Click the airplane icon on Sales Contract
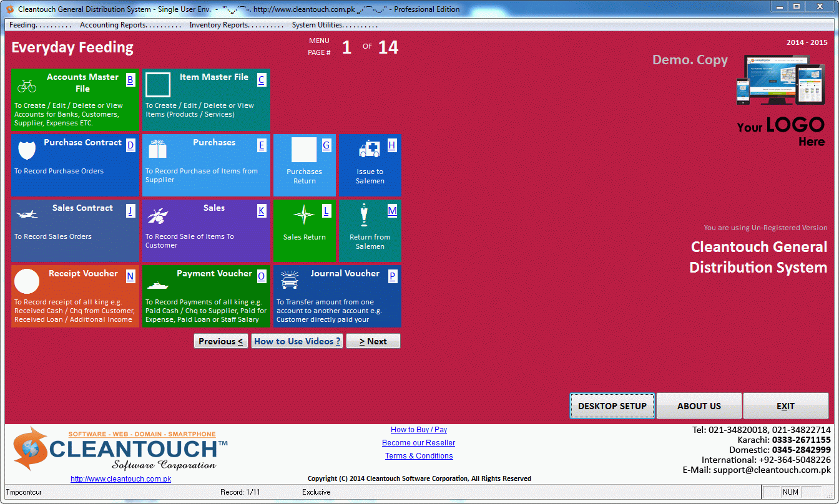 coord(27,214)
